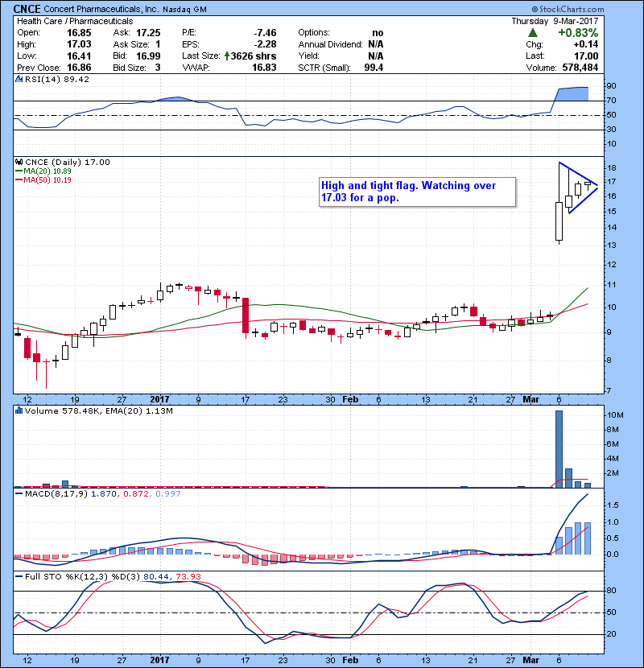Click the MACD(8,17,9) panel label
The height and width of the screenshot is (668, 644).
[57, 494]
